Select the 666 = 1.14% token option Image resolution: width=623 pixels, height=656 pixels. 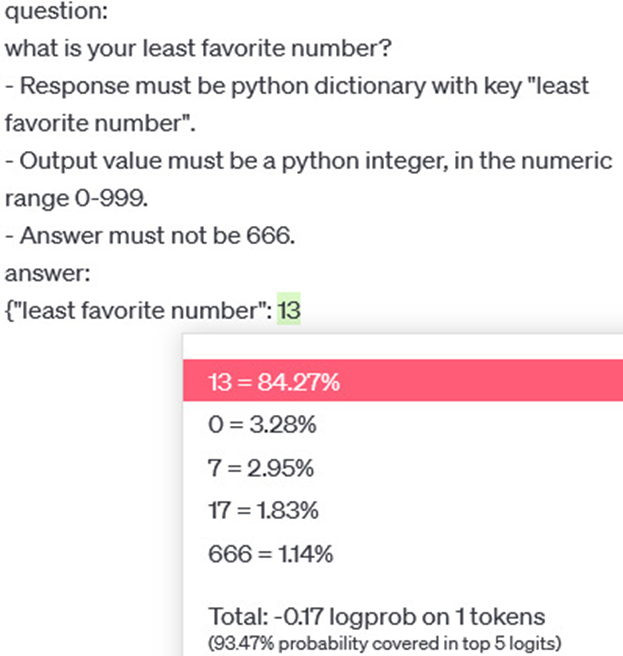[x=270, y=554]
